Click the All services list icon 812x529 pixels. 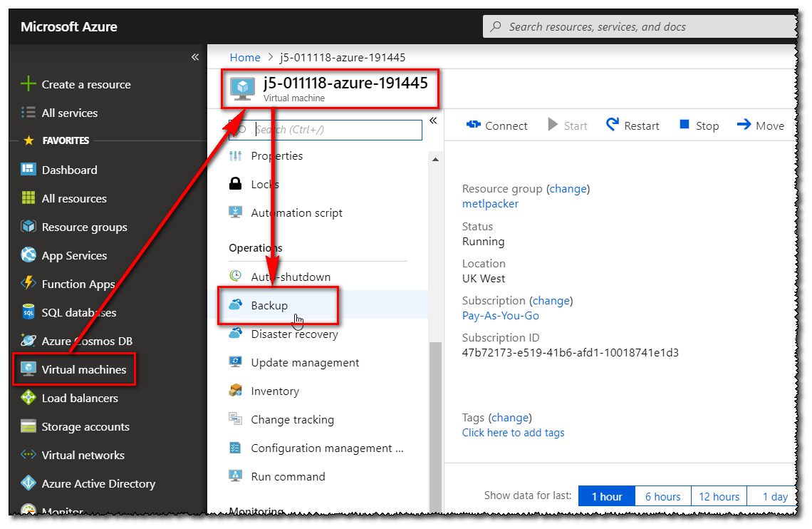(x=28, y=113)
